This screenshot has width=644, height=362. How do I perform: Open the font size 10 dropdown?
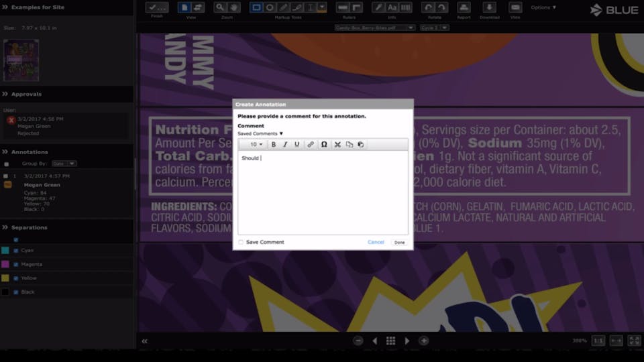(x=256, y=145)
